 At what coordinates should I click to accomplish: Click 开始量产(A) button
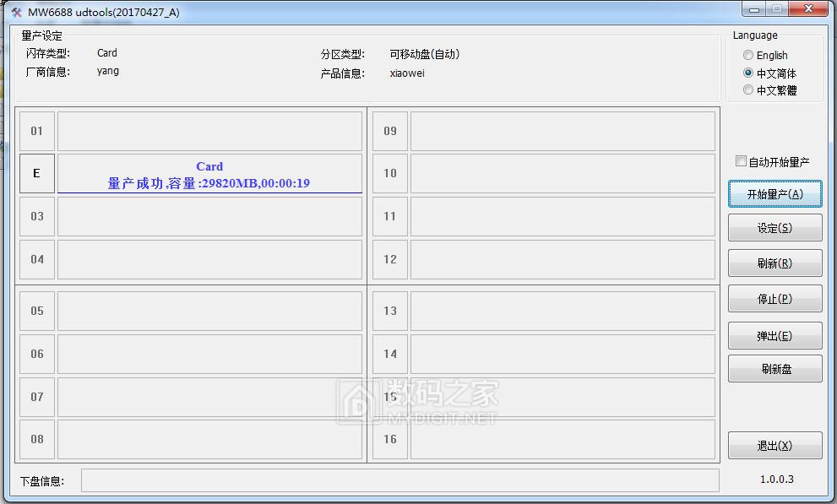(x=775, y=194)
